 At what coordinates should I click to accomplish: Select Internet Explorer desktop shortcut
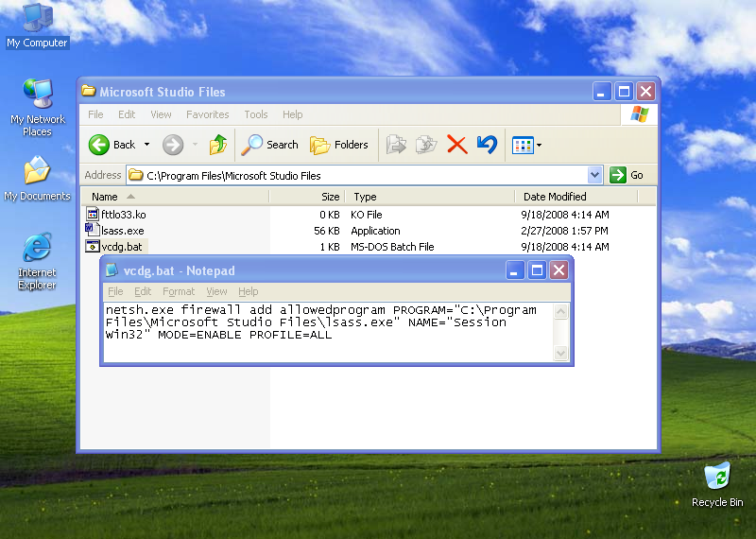(37, 251)
